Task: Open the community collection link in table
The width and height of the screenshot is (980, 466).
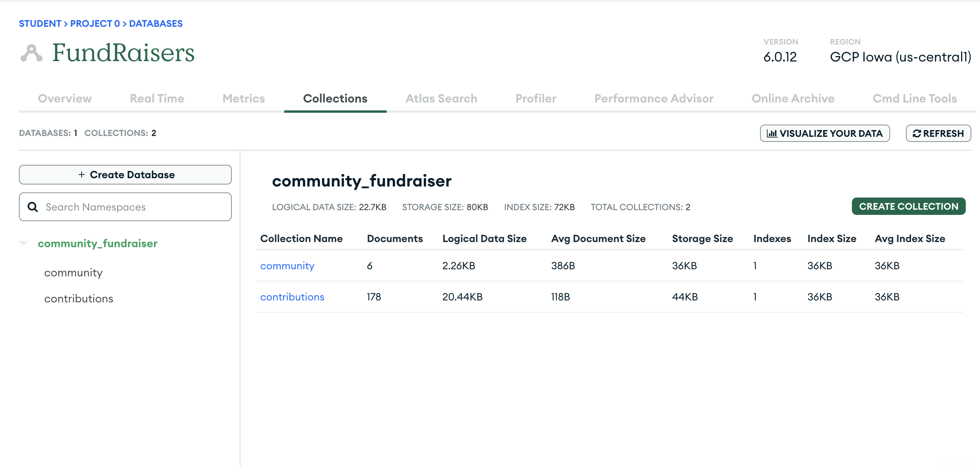Action: coord(287,266)
